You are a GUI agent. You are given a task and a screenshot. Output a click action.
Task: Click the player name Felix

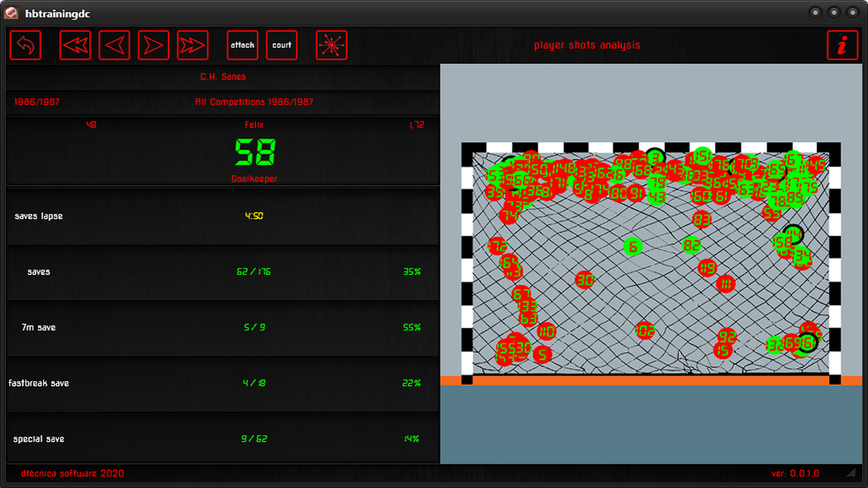pos(255,125)
